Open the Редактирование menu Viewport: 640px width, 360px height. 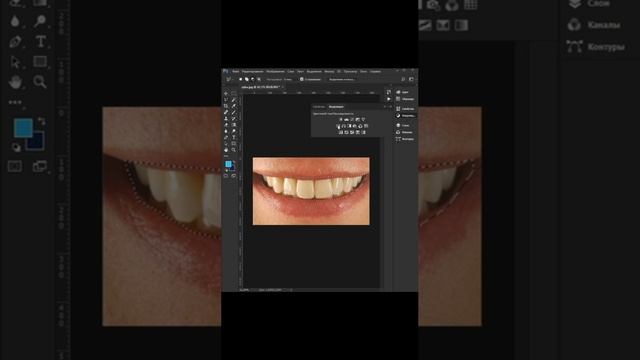click(x=253, y=71)
